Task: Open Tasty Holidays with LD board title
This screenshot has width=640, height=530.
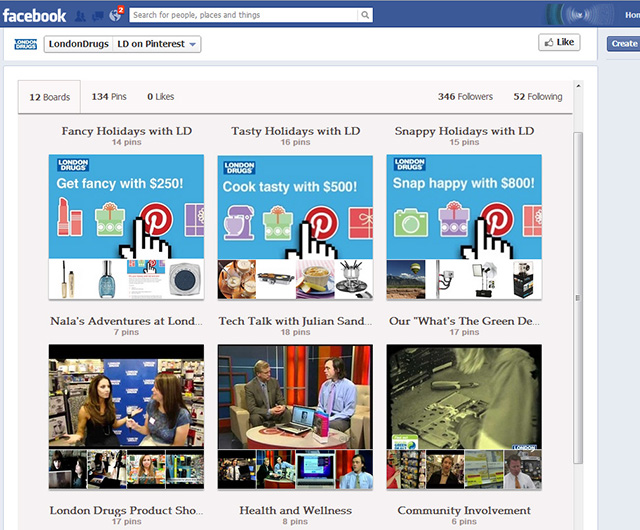Action: [x=296, y=131]
